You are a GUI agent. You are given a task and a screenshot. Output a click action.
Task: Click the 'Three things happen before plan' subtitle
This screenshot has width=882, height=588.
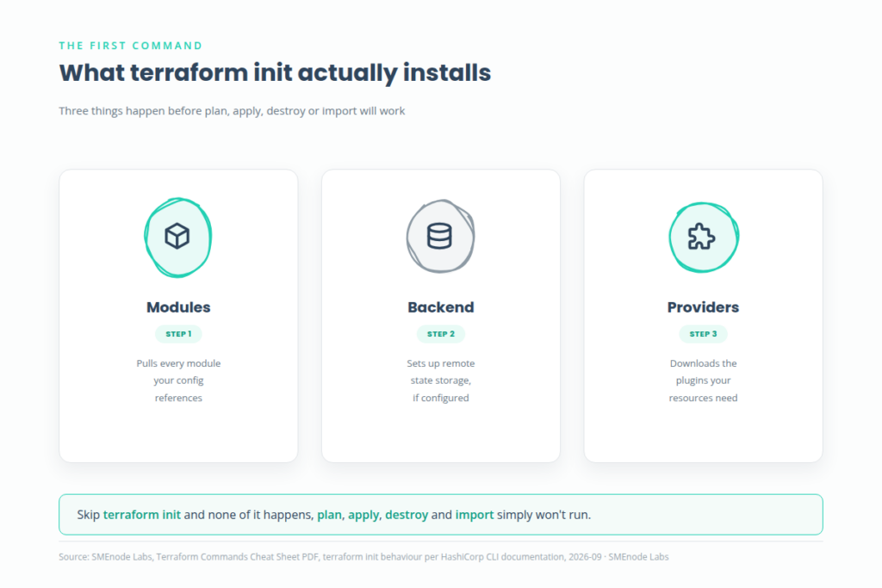pyautogui.click(x=232, y=111)
